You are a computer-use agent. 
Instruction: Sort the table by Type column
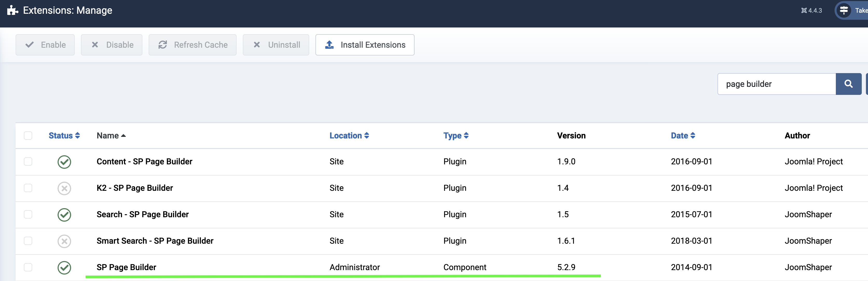click(456, 136)
